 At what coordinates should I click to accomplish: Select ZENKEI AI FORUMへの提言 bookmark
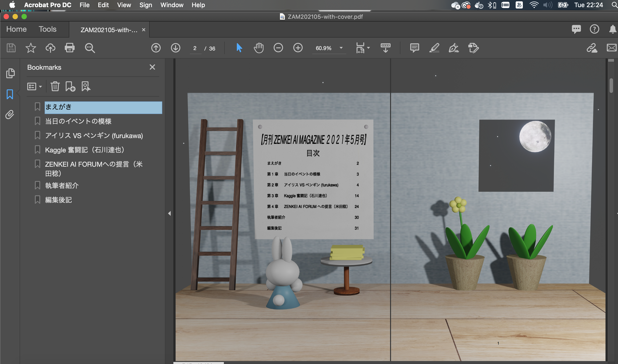[x=94, y=169]
